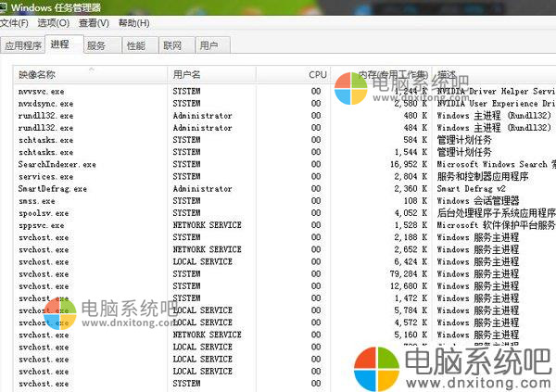Click the 2,652 K svchost memory value
The height and width of the screenshot is (392, 556).
411,249
